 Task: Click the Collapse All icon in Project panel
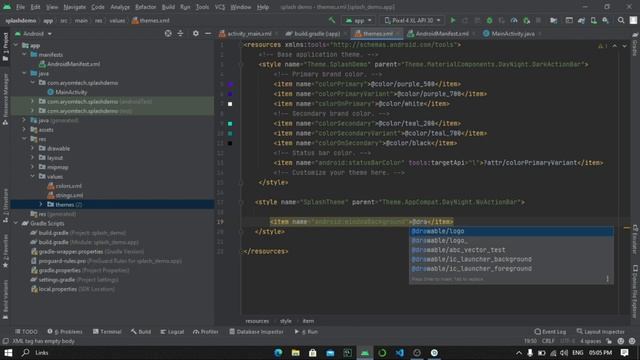point(180,33)
